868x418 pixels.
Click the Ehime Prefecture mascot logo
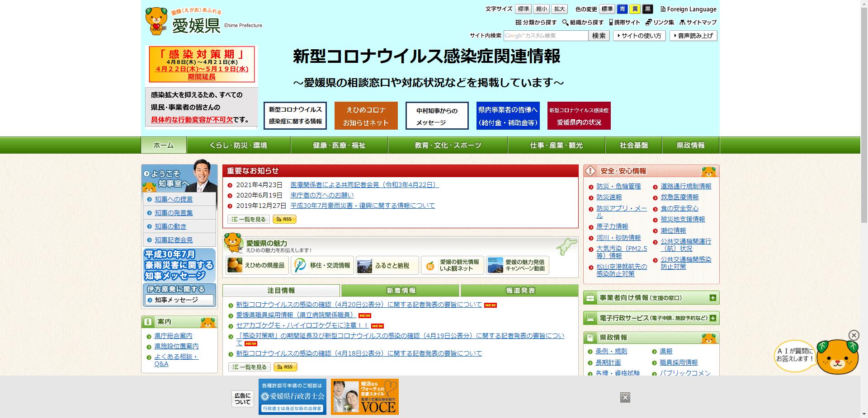pos(156,21)
